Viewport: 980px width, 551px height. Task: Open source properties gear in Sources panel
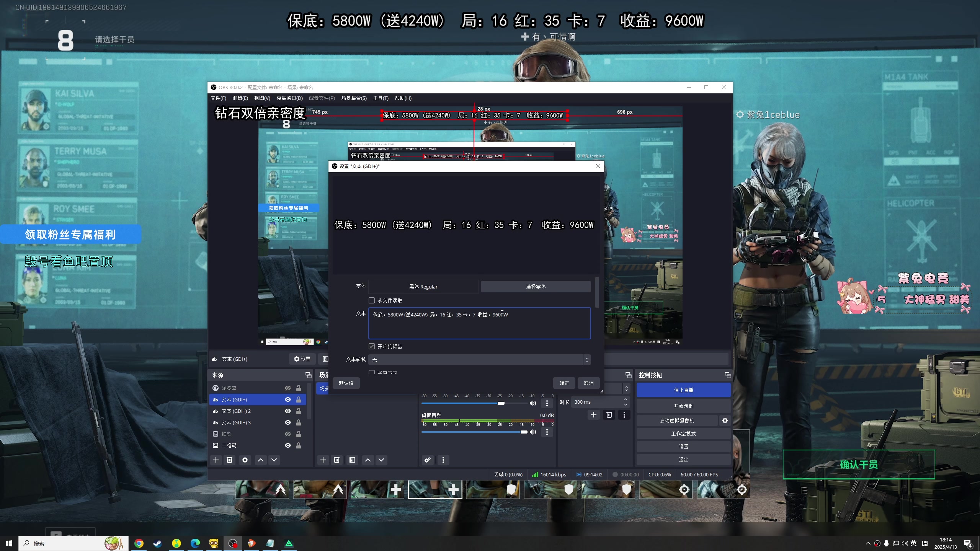tap(245, 460)
